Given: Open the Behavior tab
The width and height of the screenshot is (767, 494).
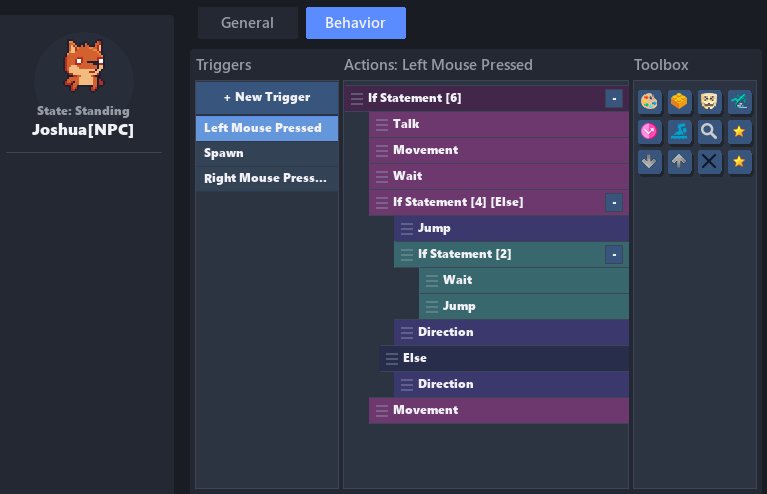Looking at the screenshot, I should coord(355,23).
